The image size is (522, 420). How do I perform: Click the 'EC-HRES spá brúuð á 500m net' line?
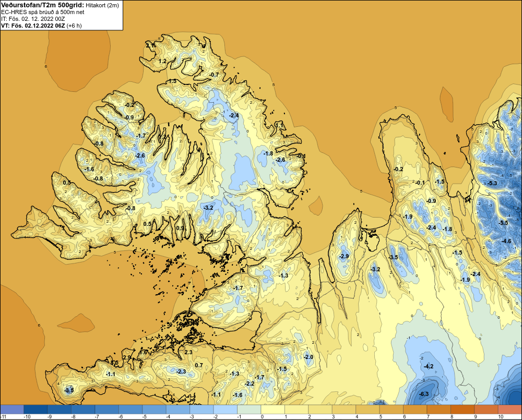tap(43, 12)
